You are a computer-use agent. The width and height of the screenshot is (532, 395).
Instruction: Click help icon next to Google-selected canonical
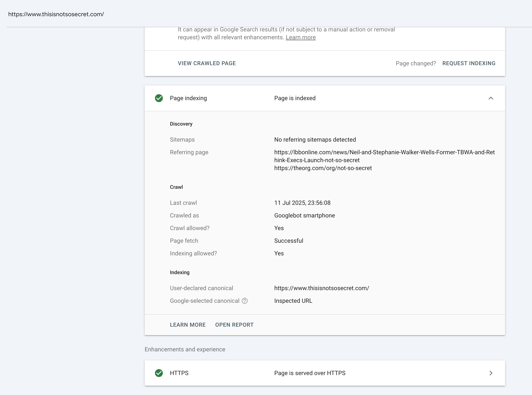[x=244, y=301]
